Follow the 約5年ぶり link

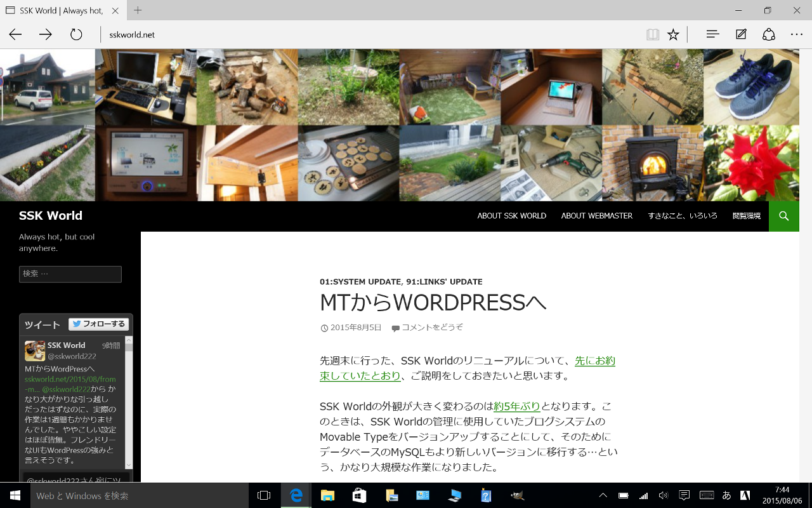[x=517, y=406]
